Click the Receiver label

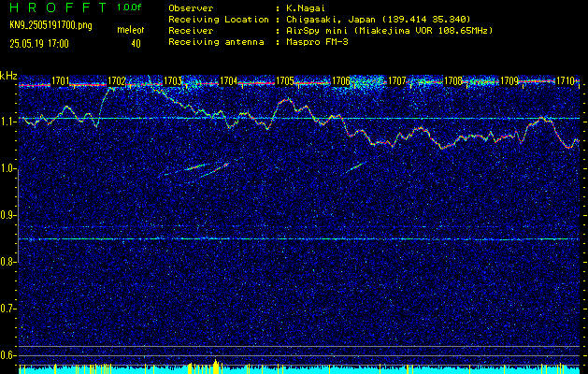point(191,31)
